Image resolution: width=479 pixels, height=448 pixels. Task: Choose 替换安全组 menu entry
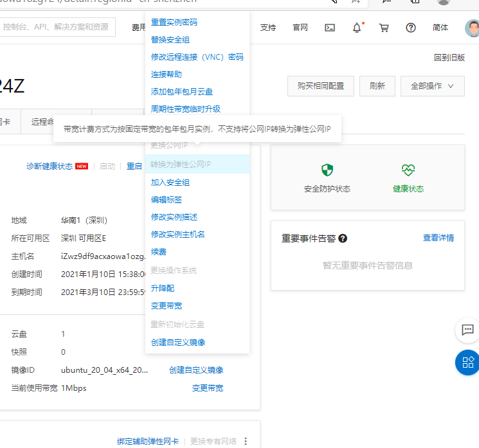(x=170, y=40)
